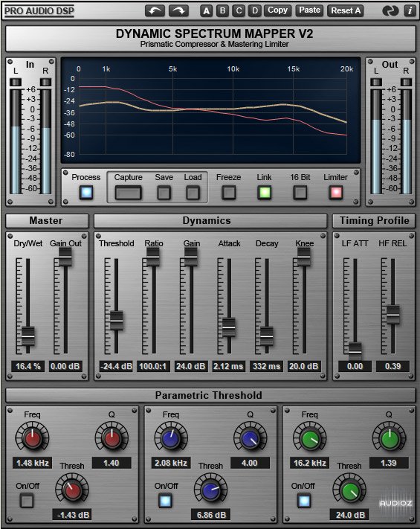Click the spectrum graph display
Viewport: 420px width, 529px height.
click(x=210, y=110)
